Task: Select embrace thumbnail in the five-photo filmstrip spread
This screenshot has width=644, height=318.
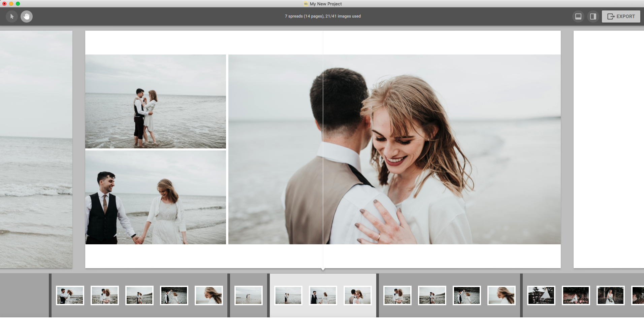Action: click(x=105, y=295)
